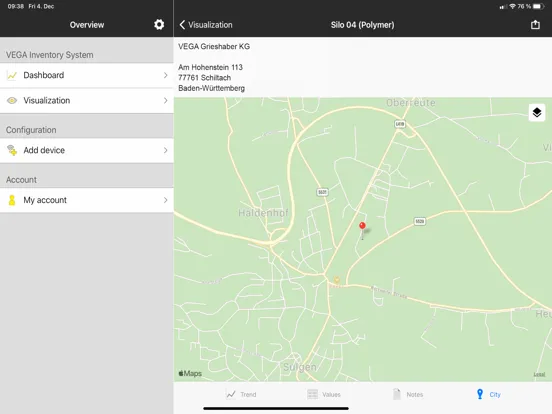Select the City tab
The height and width of the screenshot is (414, 552).
click(488, 394)
